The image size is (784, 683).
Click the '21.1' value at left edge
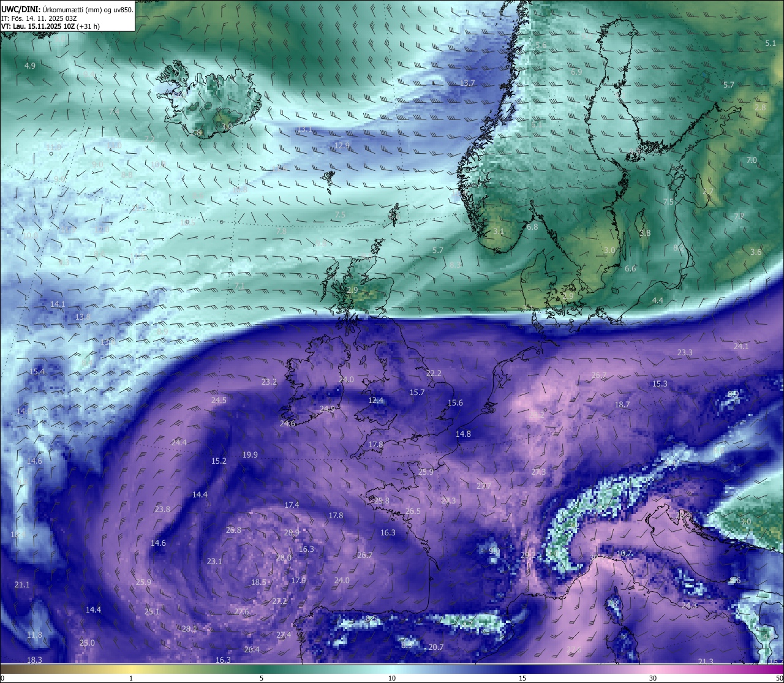22,584
